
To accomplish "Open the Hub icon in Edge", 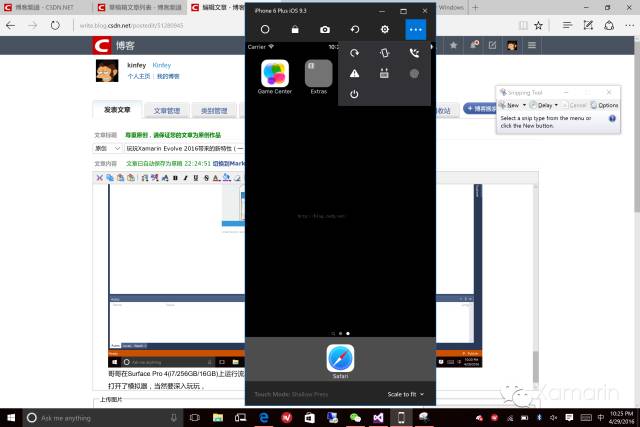I will [x=567, y=25].
